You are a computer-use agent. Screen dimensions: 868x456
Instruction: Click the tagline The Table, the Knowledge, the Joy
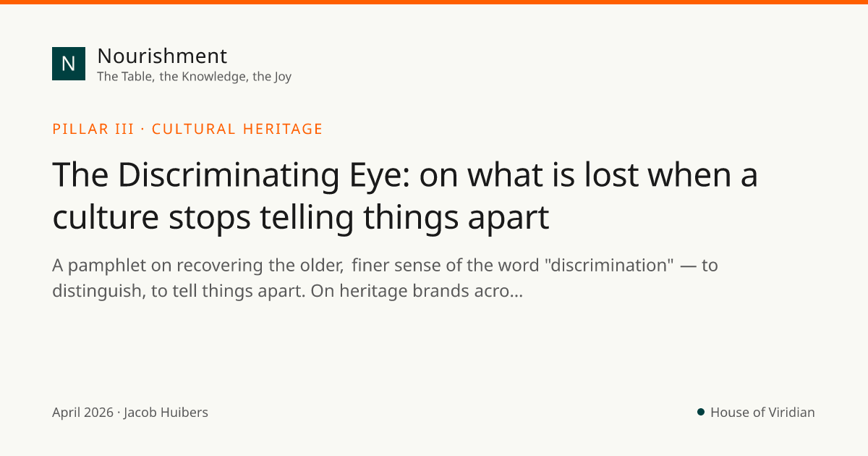(x=194, y=77)
